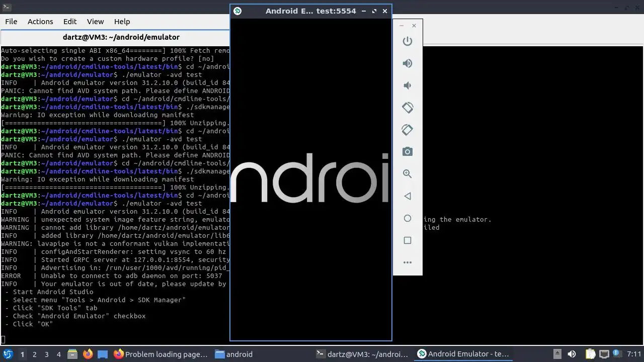Click the Android Emulator titlebar app icon
This screenshot has height=362, width=644.
(237, 11)
